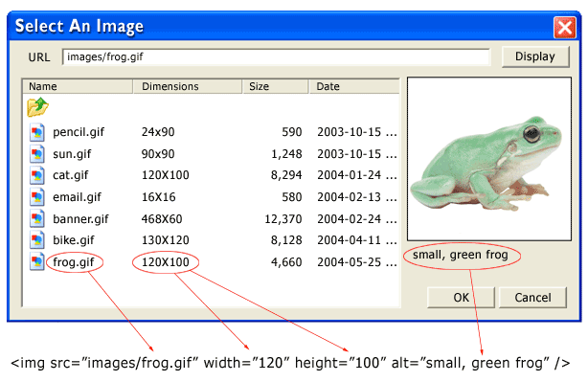Image resolution: width=588 pixels, height=382 pixels.
Task: Click the 1,248 size value
Action: (286, 154)
